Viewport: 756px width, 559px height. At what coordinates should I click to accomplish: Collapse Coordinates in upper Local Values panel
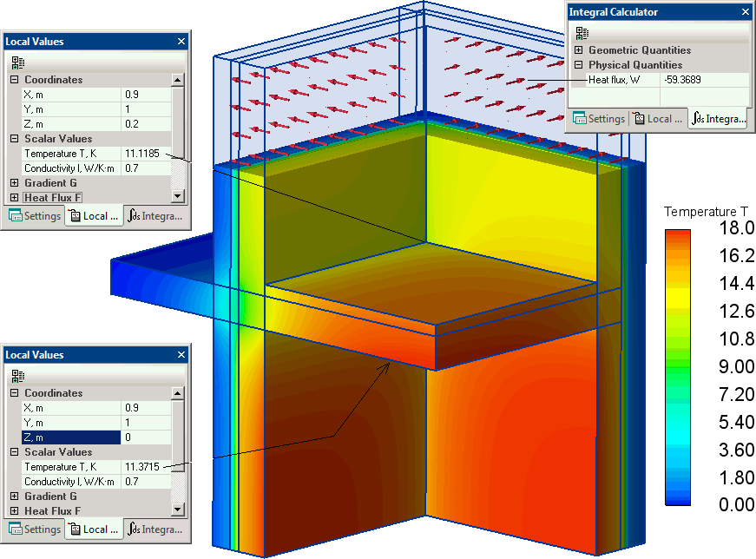[x=14, y=80]
